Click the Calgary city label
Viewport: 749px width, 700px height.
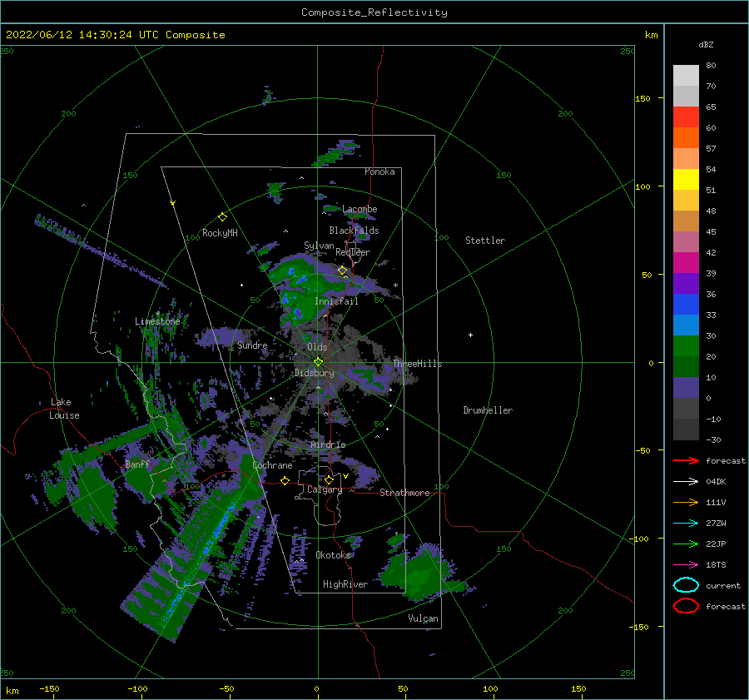[x=325, y=489]
